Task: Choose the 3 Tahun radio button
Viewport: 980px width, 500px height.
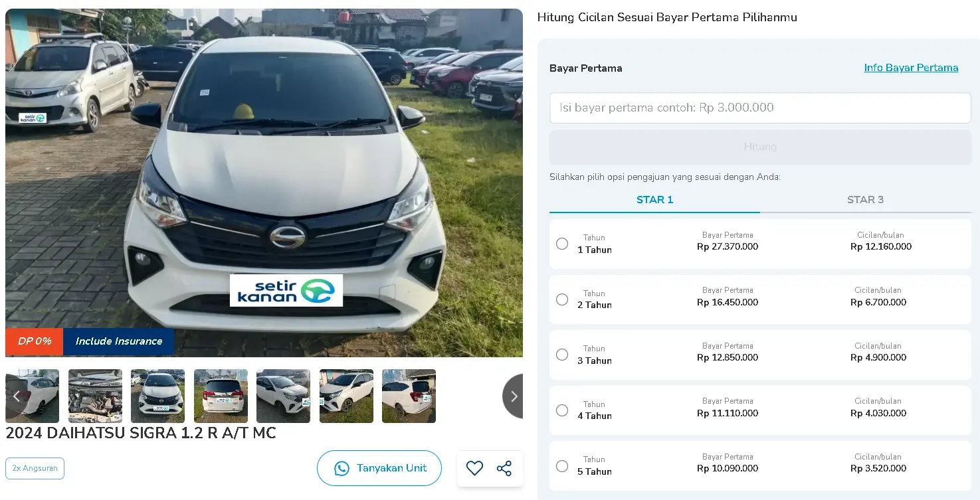Action: (562, 355)
